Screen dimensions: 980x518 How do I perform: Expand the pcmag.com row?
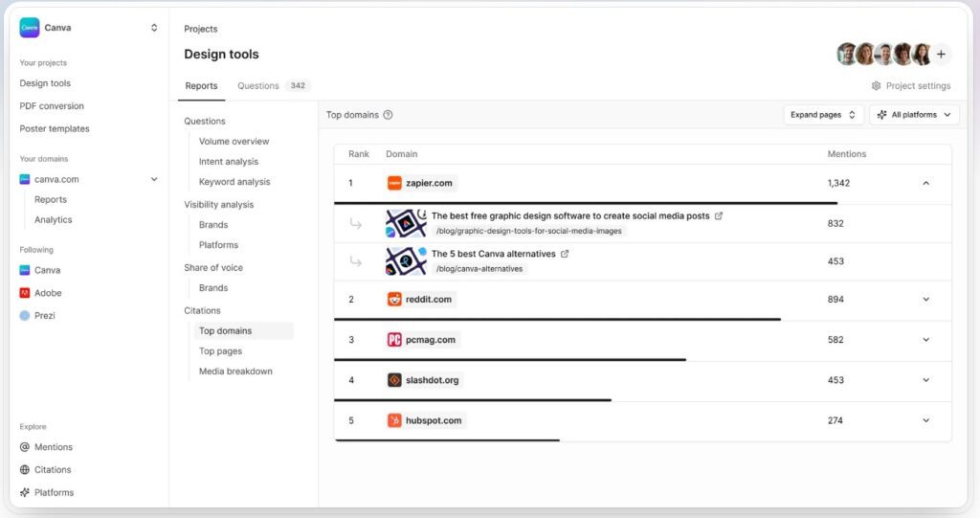click(x=925, y=340)
